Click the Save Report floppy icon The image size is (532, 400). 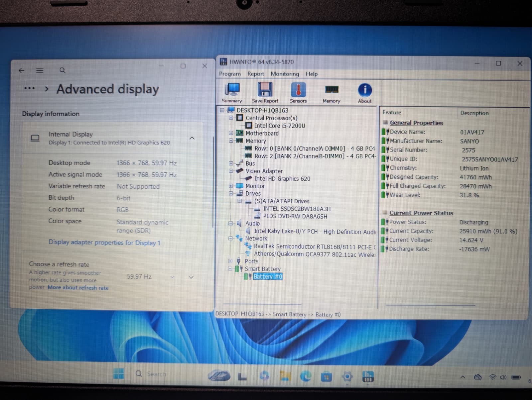pos(265,93)
